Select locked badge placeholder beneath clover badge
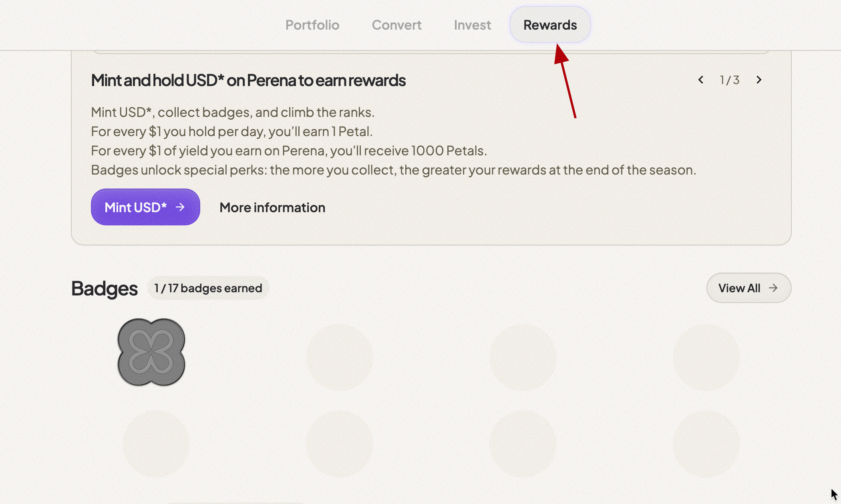This screenshot has height=504, width=841. coord(156,444)
